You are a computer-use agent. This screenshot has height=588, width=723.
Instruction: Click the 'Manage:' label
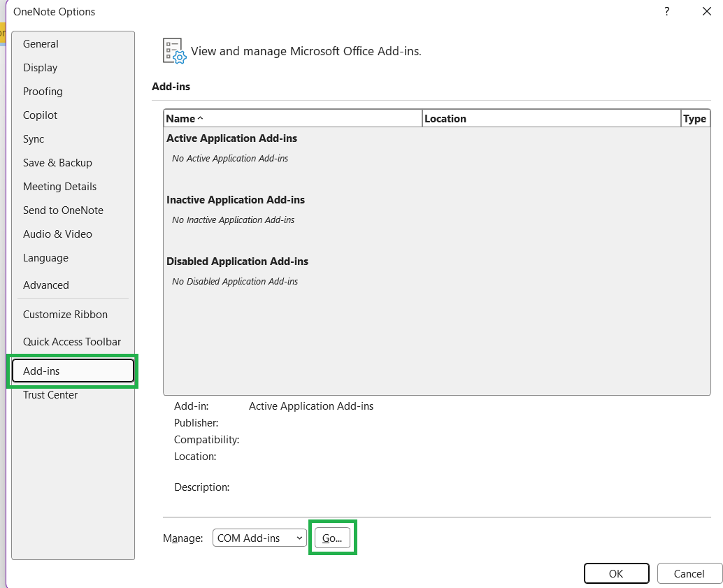[183, 538]
